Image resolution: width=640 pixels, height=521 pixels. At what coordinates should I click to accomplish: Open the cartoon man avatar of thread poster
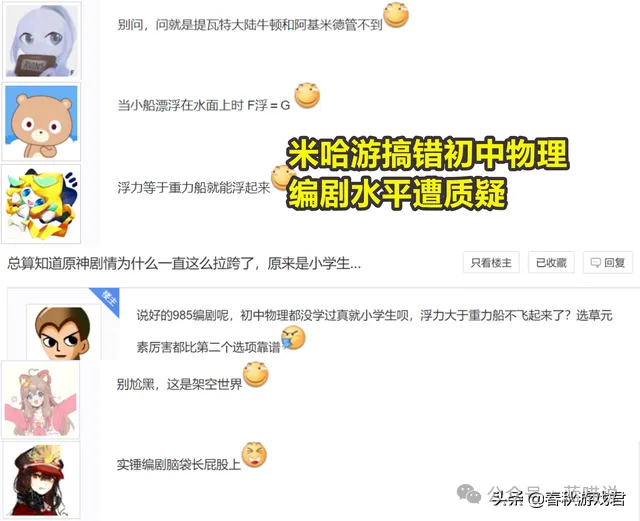pos(62,333)
